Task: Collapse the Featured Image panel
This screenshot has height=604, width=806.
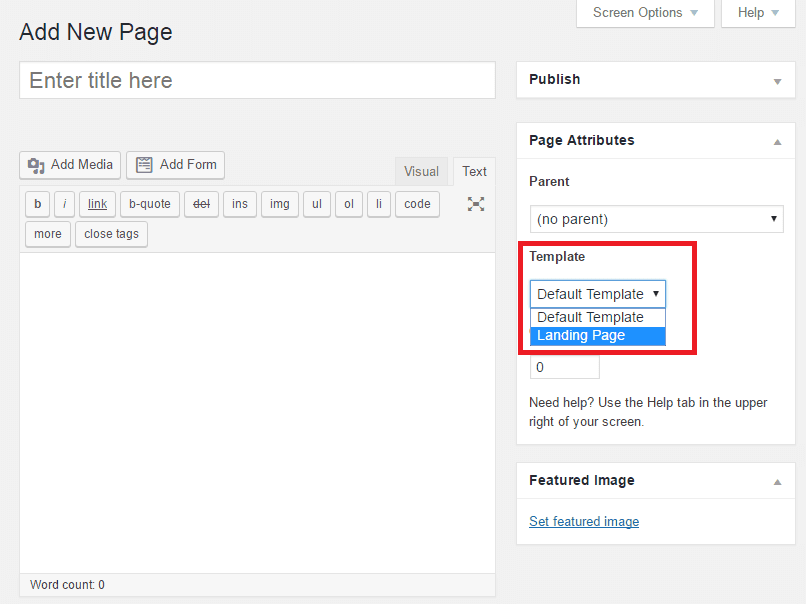Action: [778, 481]
